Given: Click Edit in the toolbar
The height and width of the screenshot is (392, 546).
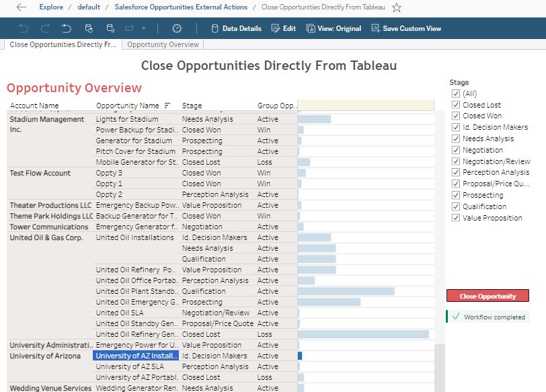Looking at the screenshot, I should tap(284, 28).
